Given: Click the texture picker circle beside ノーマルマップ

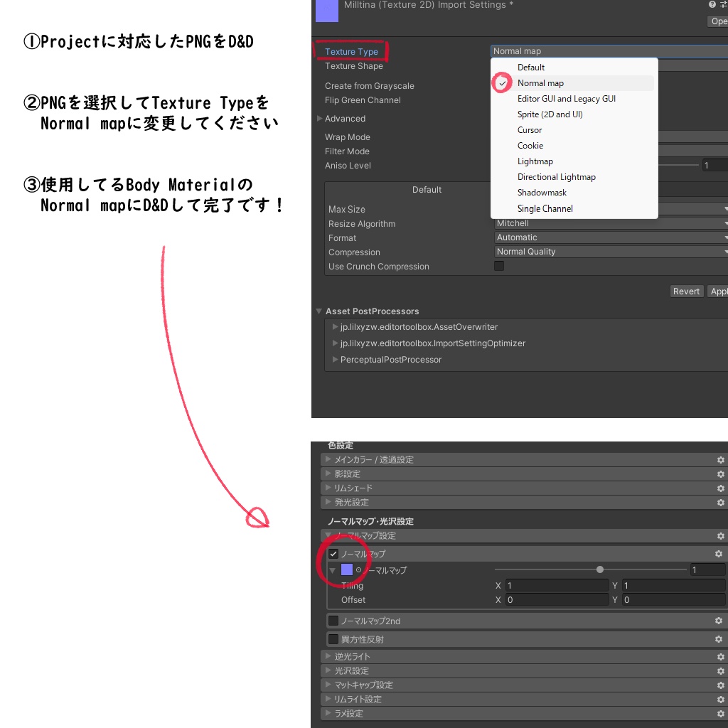Looking at the screenshot, I should [x=358, y=569].
